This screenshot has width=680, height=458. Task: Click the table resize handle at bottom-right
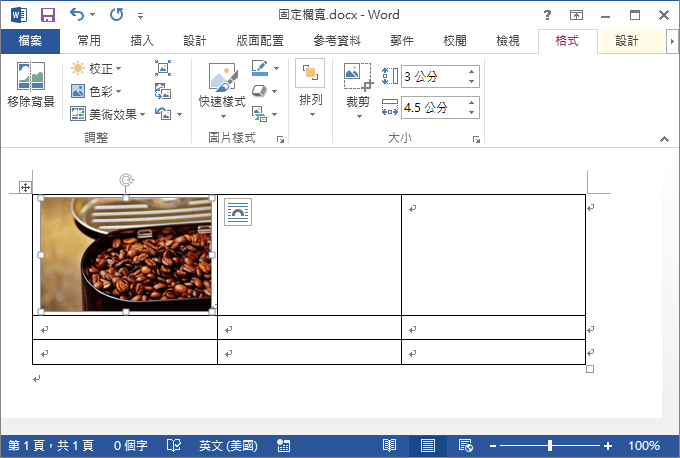tap(590, 369)
